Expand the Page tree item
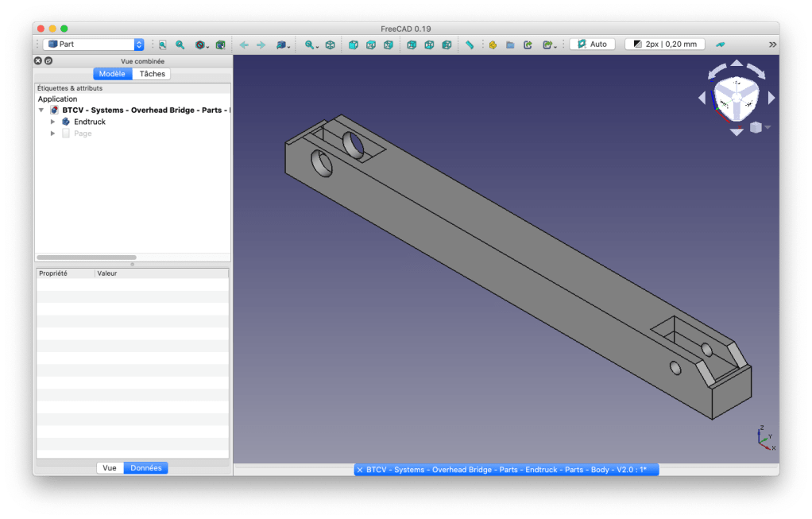Image resolution: width=812 pixels, height=519 pixels. [x=53, y=134]
